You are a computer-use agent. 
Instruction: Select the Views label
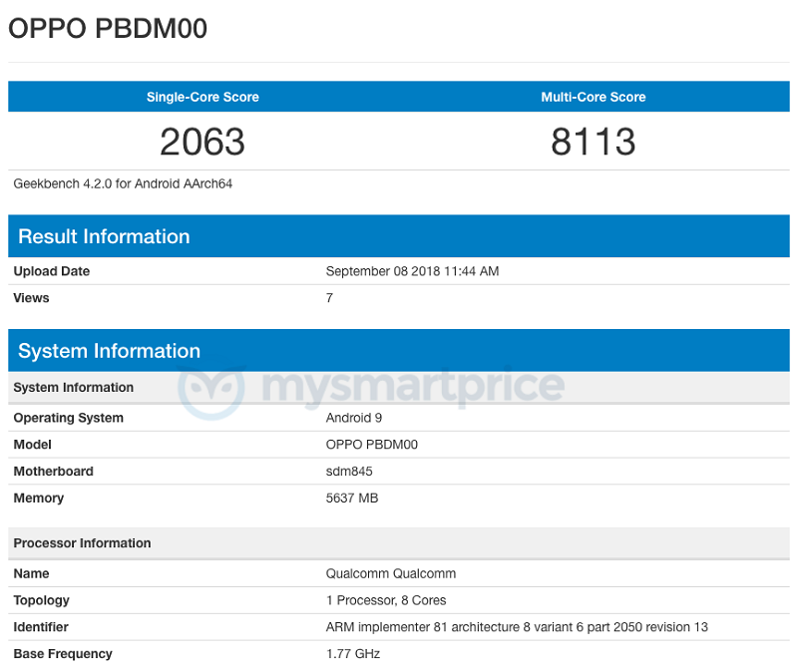(31, 298)
